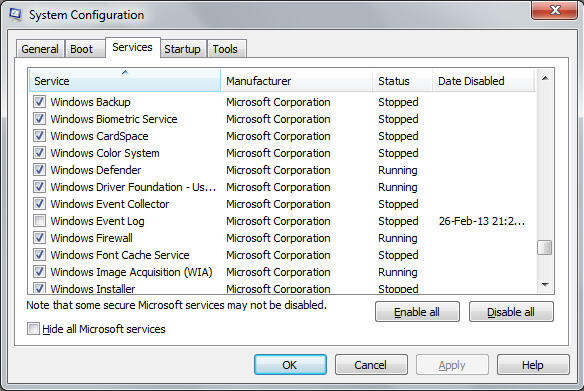Screen dimensions: 584x391
Task: Sort by the Manufacturer column header
Action: tap(296, 80)
